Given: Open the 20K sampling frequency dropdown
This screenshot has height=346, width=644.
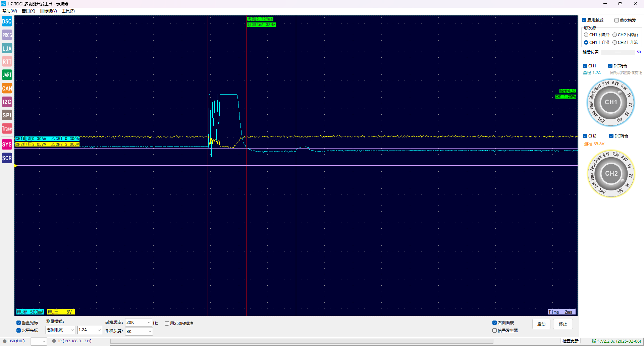Looking at the screenshot, I should (x=139, y=323).
